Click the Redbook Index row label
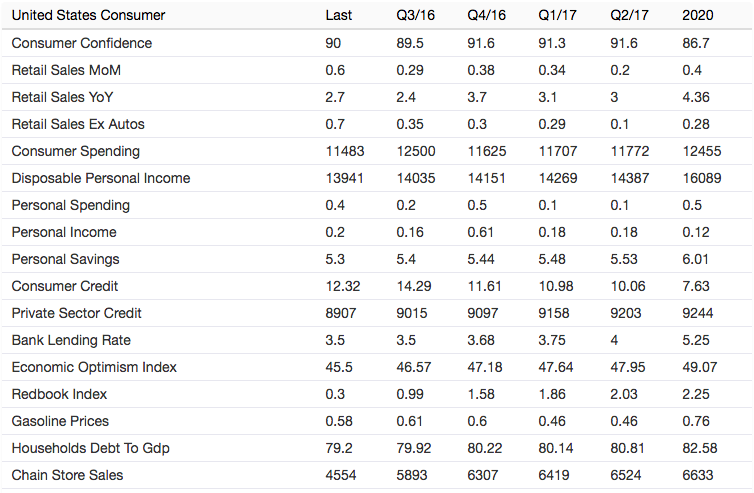The image size is (754, 493). (60, 394)
